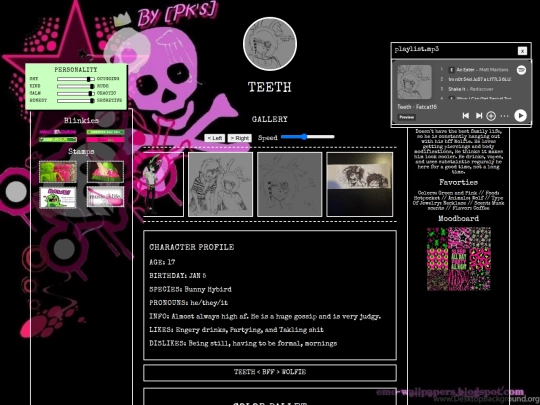Close the playlist.mp3 window

[522, 51]
